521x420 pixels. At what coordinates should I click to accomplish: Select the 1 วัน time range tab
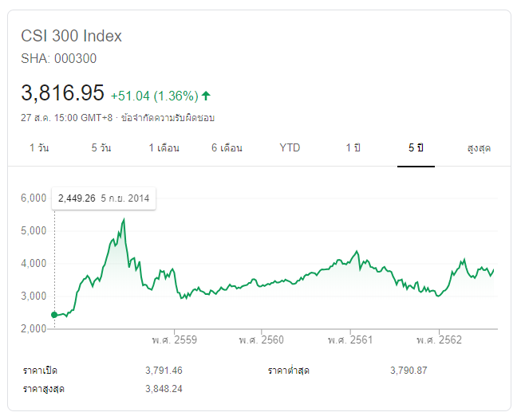click(39, 148)
